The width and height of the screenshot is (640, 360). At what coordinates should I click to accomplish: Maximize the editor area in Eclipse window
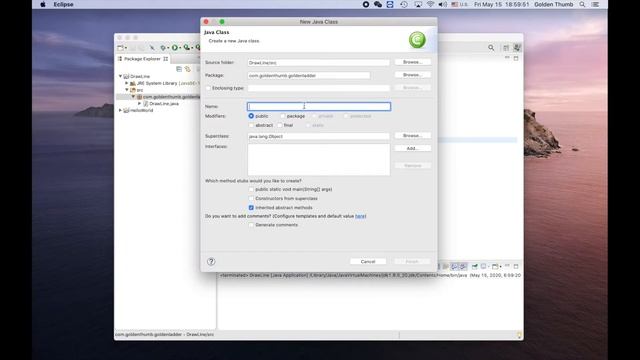click(x=516, y=58)
